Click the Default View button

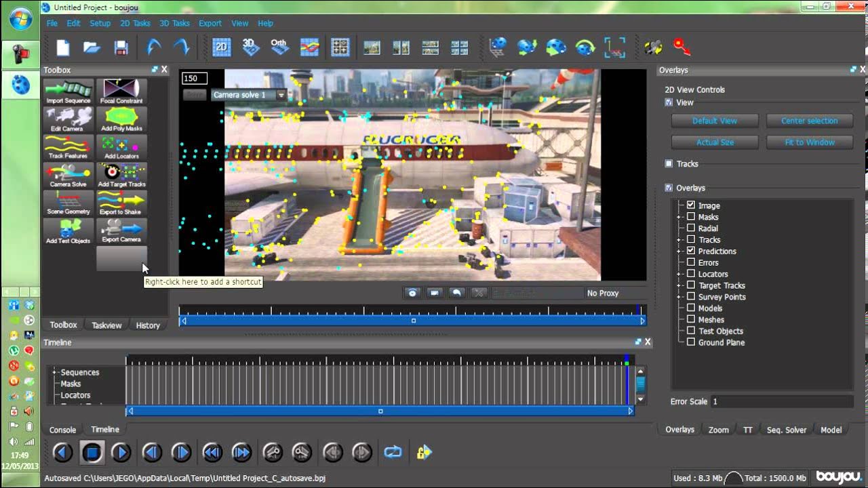(x=715, y=121)
